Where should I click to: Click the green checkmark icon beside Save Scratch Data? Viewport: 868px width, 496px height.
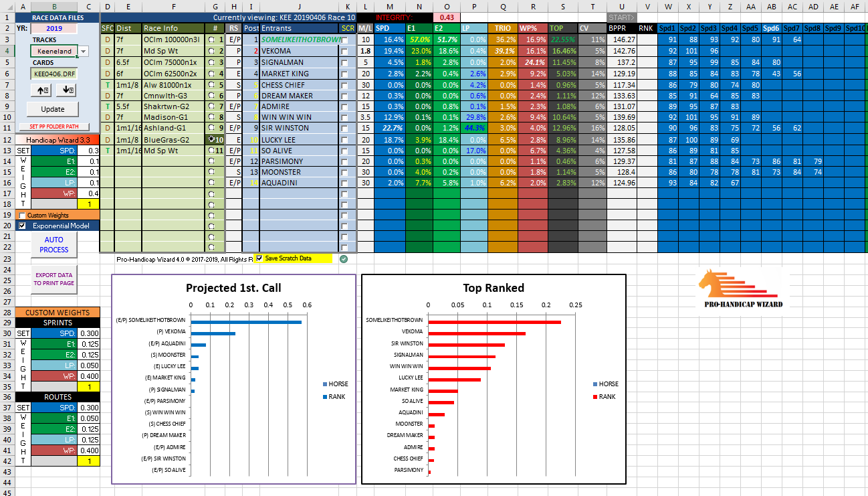[344, 258]
